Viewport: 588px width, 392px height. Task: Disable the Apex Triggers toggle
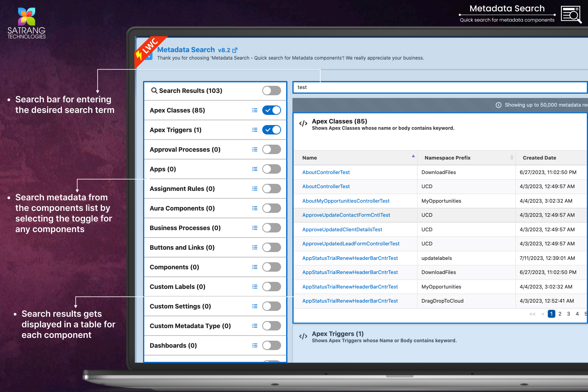pyautogui.click(x=272, y=130)
